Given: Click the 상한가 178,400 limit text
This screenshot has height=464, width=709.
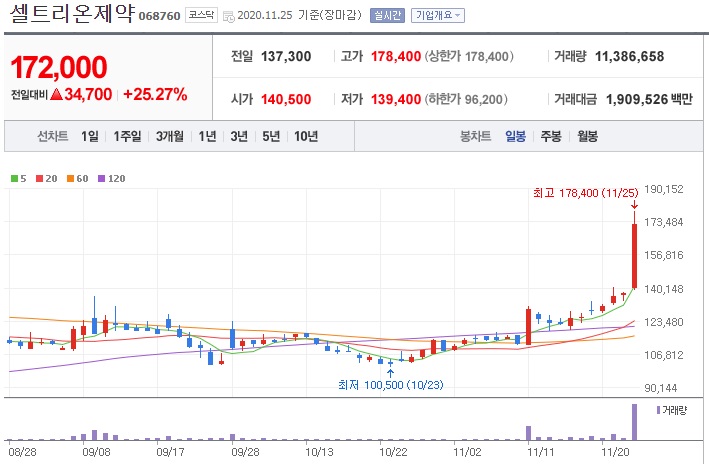Looking at the screenshot, I should coord(468,57).
